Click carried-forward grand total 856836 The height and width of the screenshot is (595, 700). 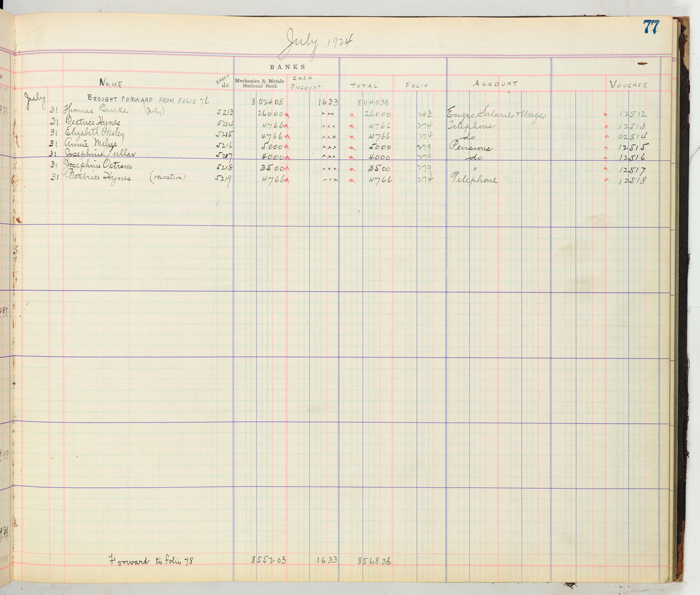[x=374, y=561]
